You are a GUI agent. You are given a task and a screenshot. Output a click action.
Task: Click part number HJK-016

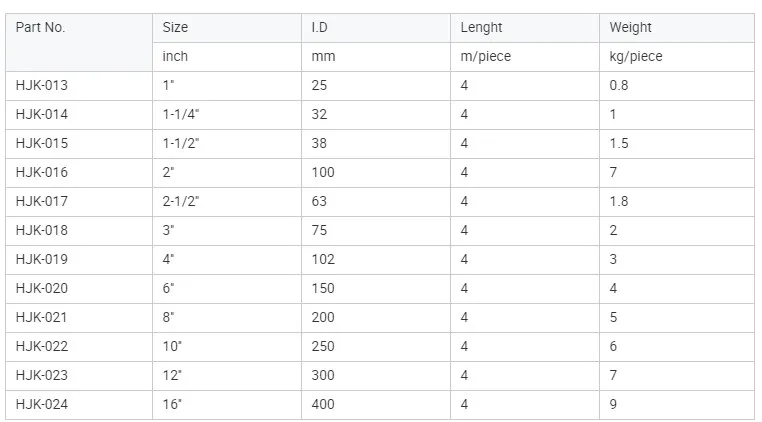[42, 173]
